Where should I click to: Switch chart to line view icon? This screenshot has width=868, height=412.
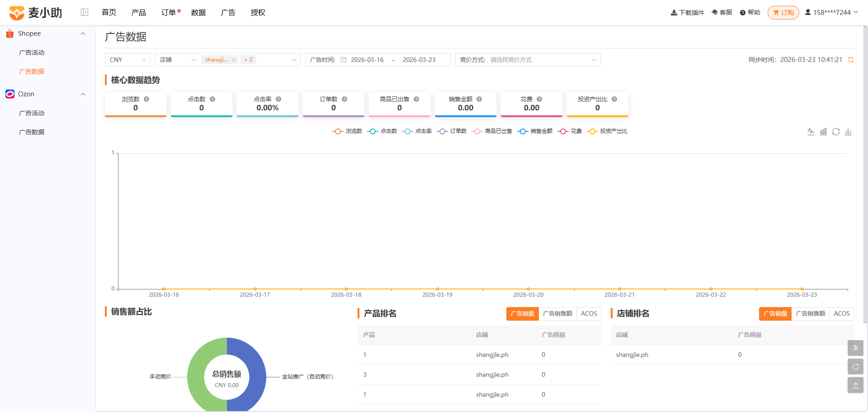pos(811,132)
